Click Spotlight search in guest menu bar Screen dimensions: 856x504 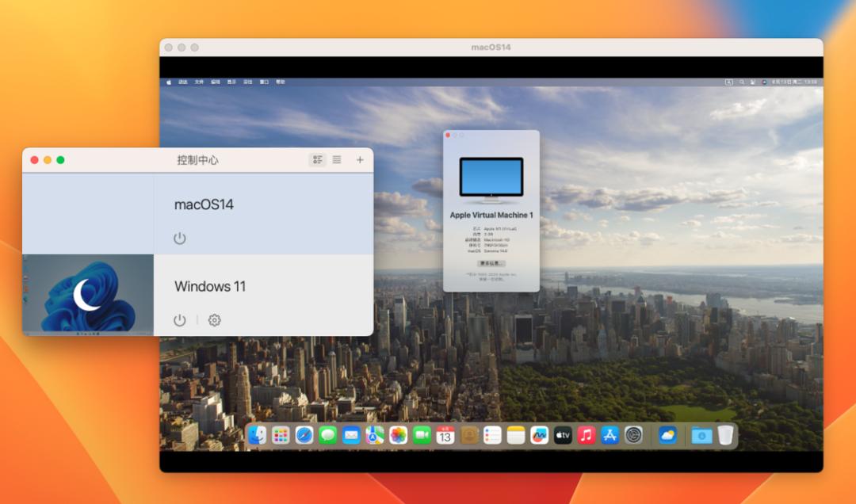coord(741,82)
